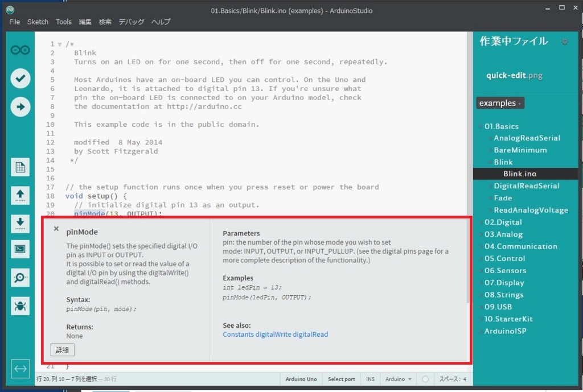Expand the 04.Communication folder

coord(481,246)
